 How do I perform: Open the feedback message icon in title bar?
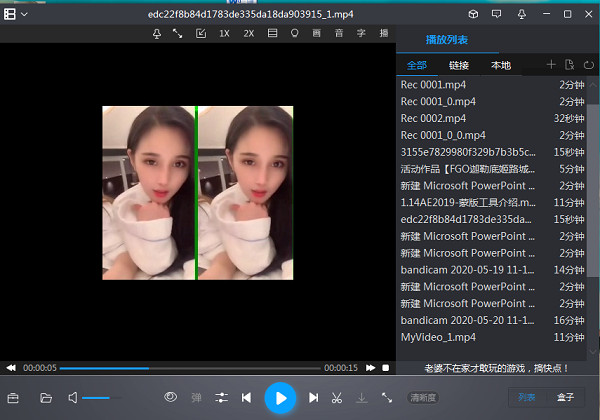click(x=497, y=15)
